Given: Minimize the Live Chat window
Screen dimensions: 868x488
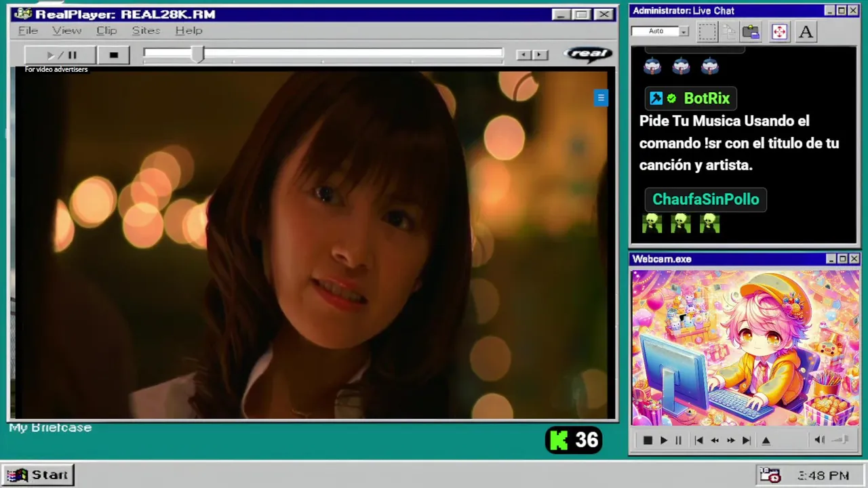Looking at the screenshot, I should [830, 11].
